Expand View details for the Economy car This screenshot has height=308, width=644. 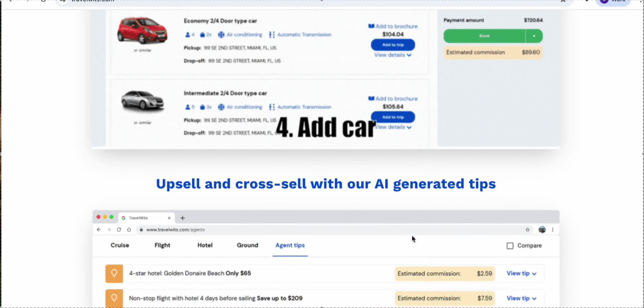[x=393, y=55]
